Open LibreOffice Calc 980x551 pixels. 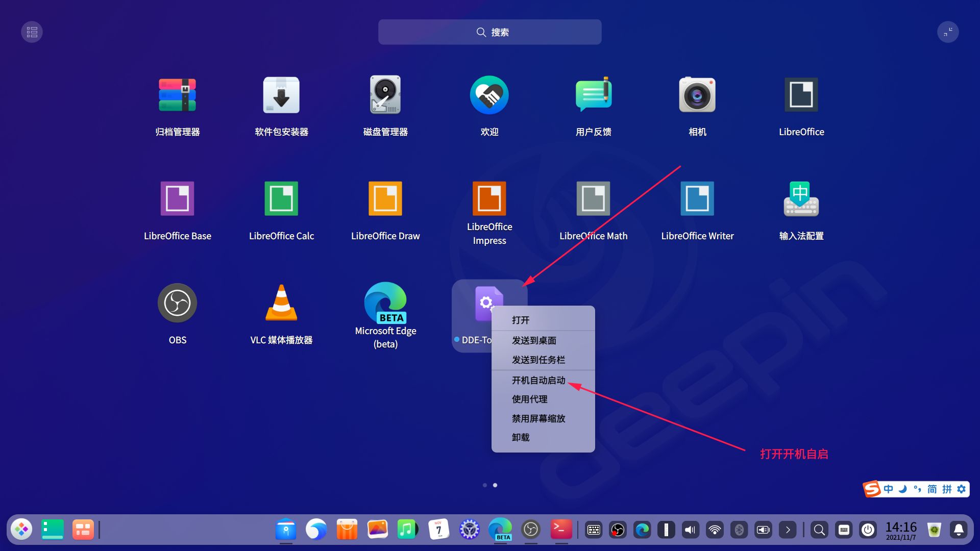point(281,199)
